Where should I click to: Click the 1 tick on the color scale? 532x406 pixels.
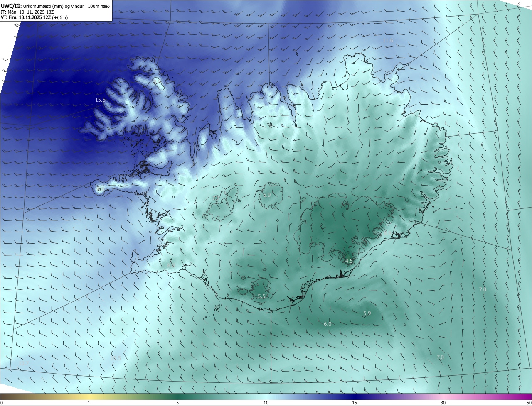pyautogui.click(x=89, y=403)
